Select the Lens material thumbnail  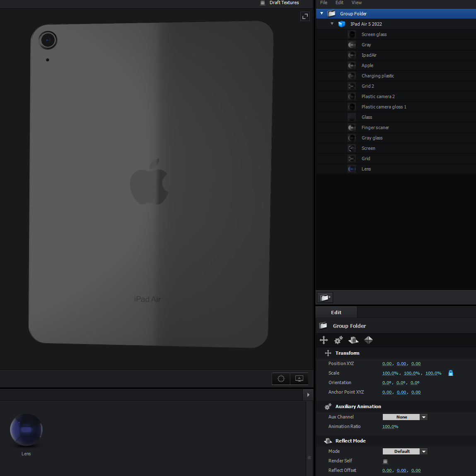[26, 430]
